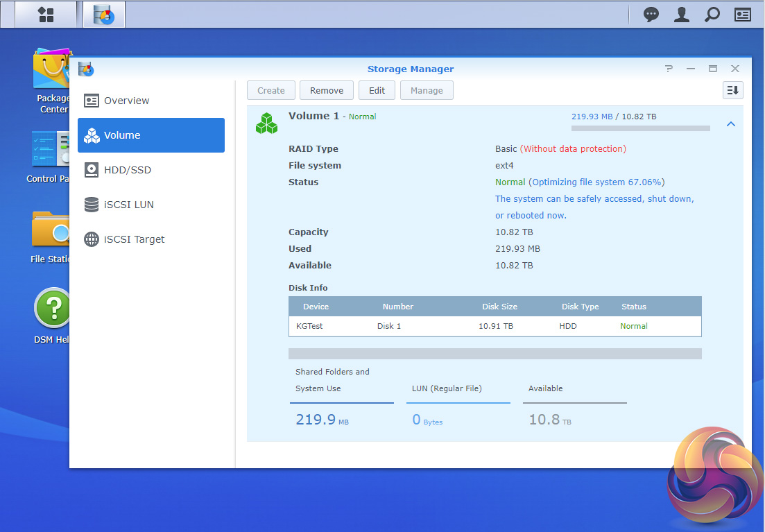The height and width of the screenshot is (532, 765).
Task: Click the Remove volume button
Action: pos(327,90)
